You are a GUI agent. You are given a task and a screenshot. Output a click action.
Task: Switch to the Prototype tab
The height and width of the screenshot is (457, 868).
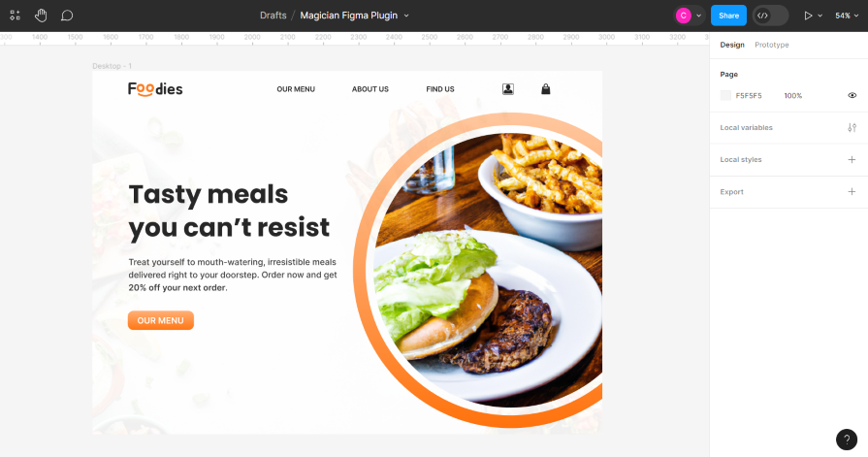pos(772,45)
